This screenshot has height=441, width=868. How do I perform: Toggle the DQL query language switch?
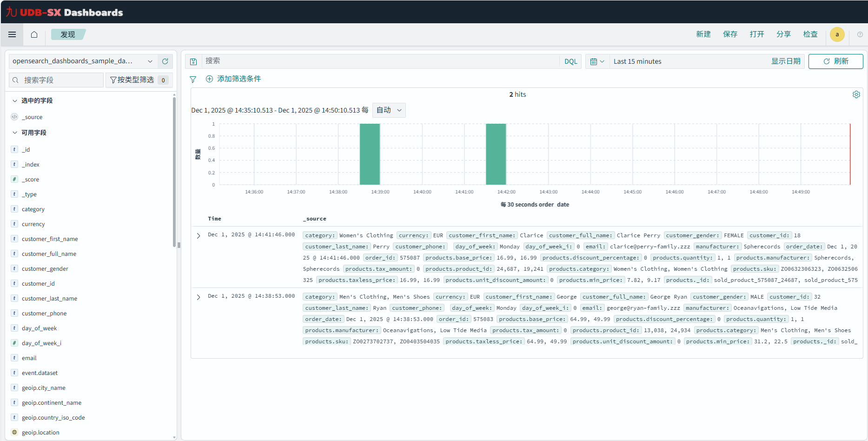click(x=570, y=61)
